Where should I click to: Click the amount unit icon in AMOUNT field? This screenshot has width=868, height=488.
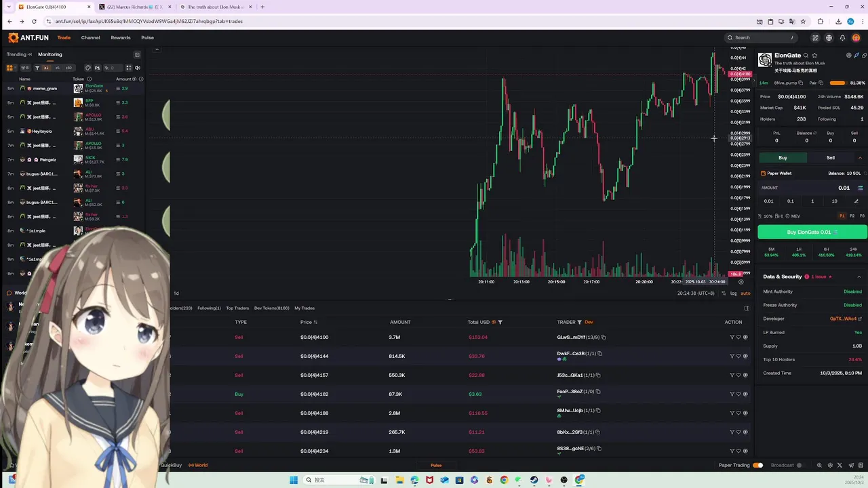861,188
